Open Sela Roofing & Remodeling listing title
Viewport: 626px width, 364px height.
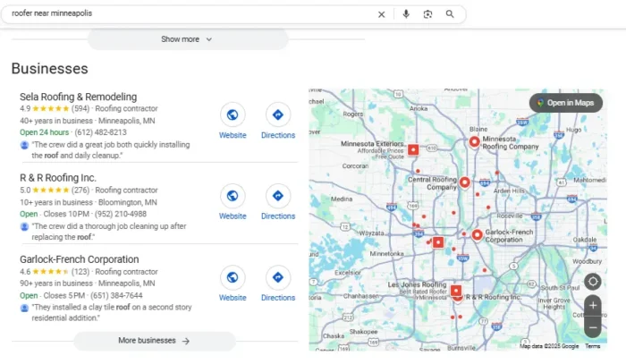point(79,97)
